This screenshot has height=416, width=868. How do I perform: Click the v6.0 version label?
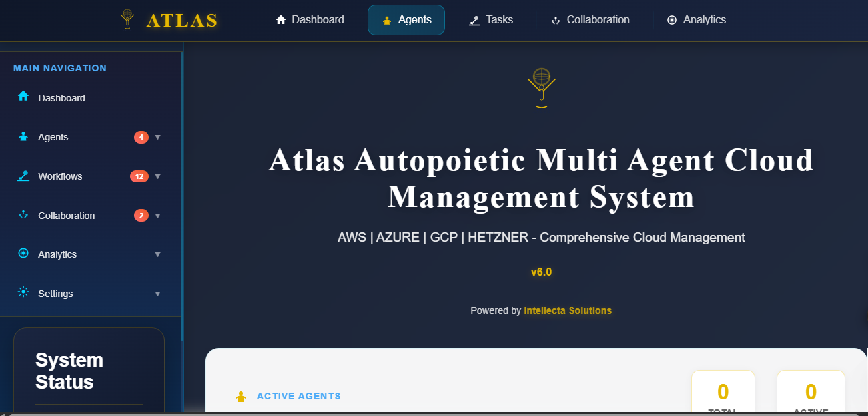point(541,272)
